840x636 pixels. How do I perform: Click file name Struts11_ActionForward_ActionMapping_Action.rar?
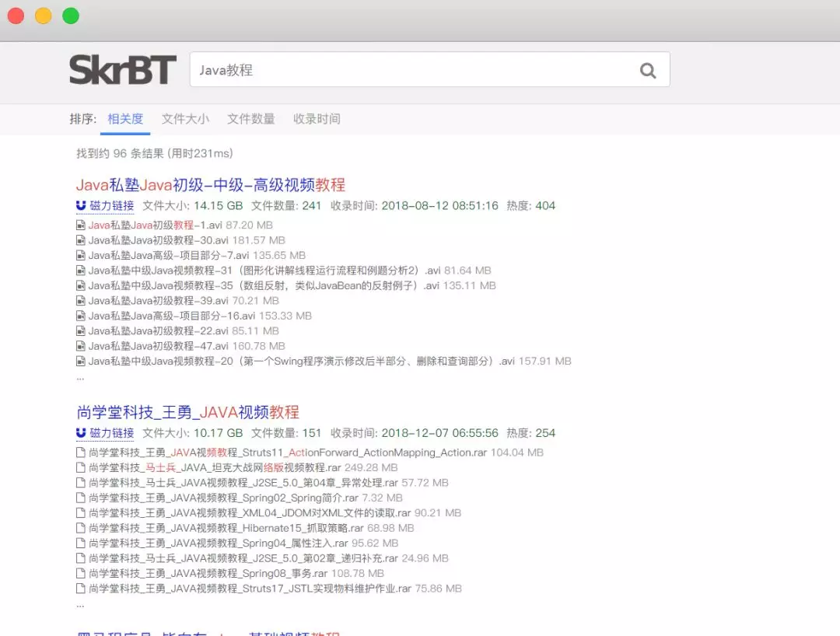click(x=288, y=453)
